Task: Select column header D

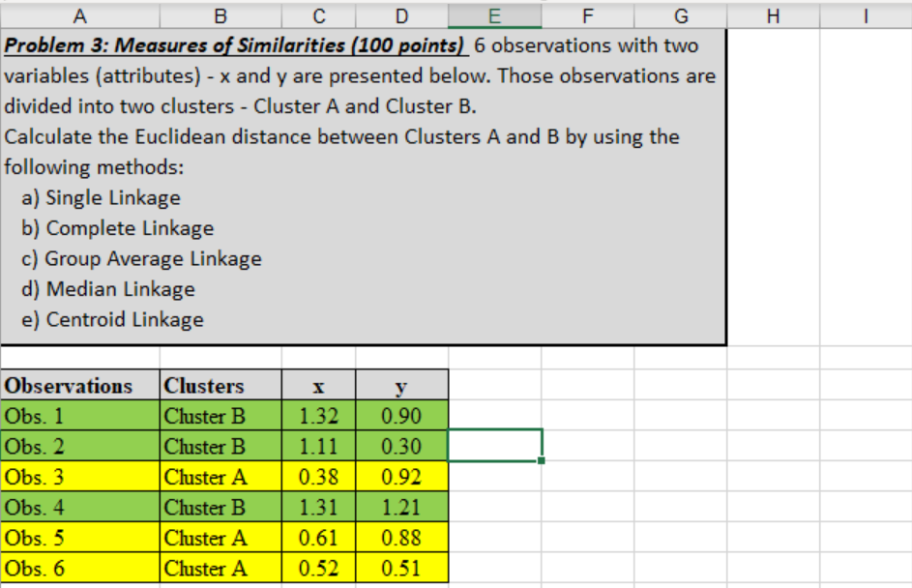Action: [400, 15]
